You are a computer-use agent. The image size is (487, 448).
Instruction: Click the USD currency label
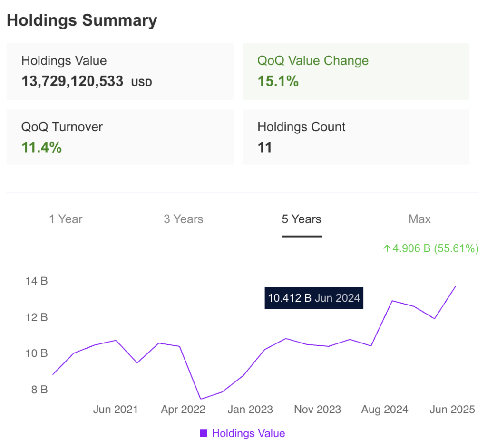142,82
